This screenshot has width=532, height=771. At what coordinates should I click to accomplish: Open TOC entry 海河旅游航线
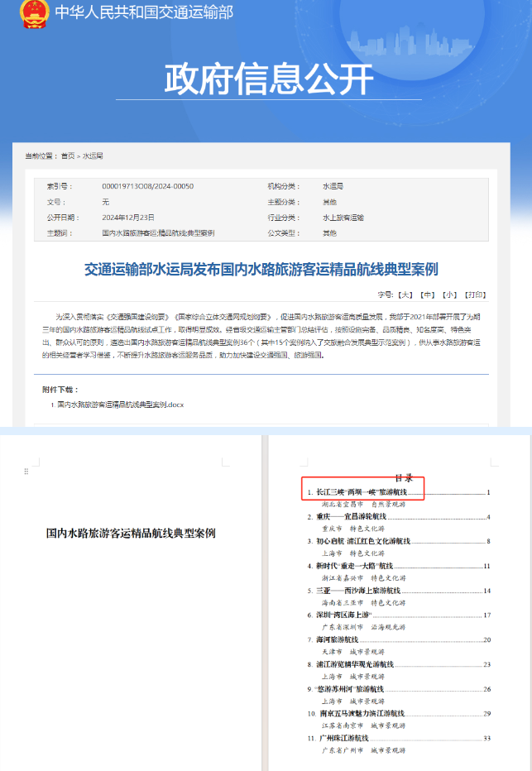[x=338, y=639]
